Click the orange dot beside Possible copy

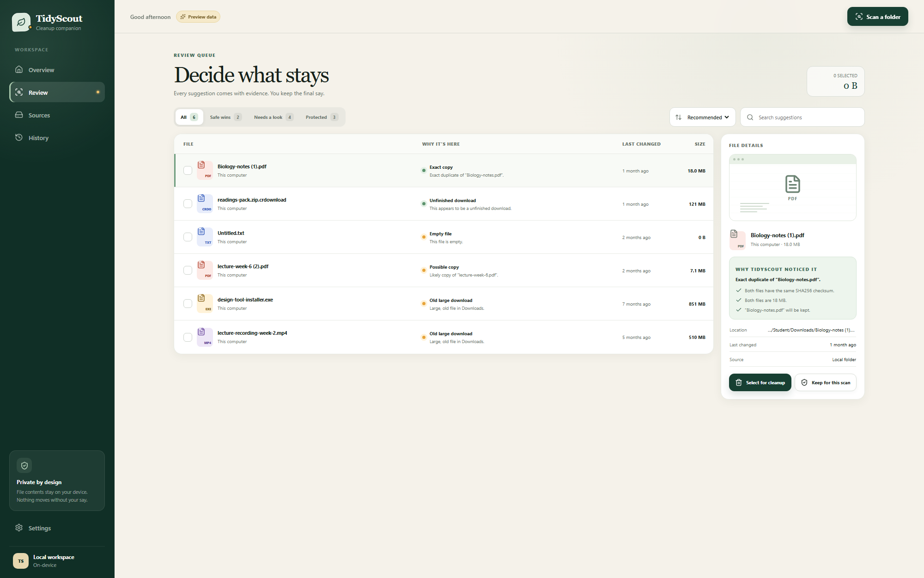coord(424,271)
